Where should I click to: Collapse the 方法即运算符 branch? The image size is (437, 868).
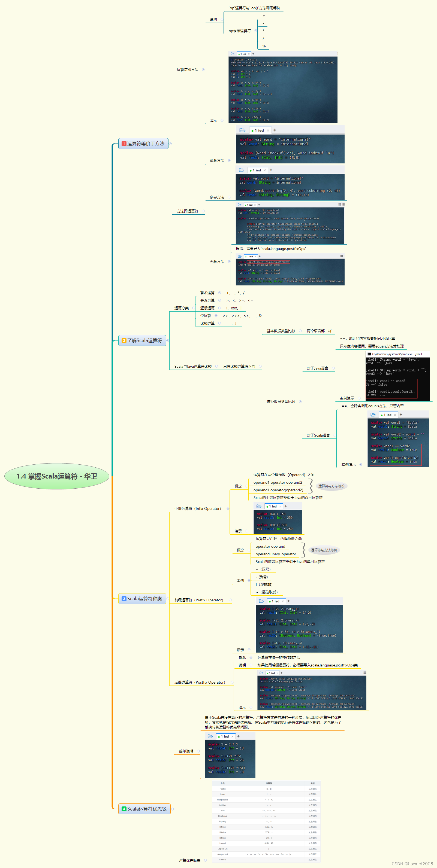coord(203,211)
